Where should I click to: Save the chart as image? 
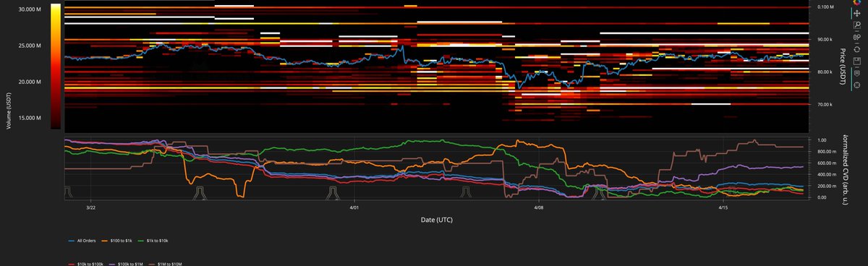pos(856,61)
